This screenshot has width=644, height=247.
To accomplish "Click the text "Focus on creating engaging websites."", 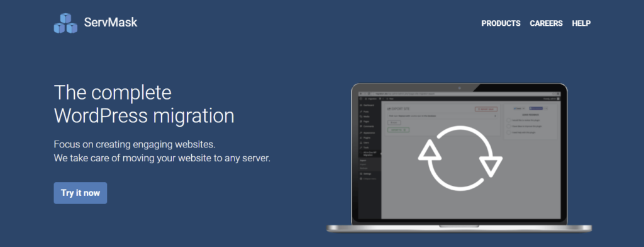I will pyautogui.click(x=135, y=145).
